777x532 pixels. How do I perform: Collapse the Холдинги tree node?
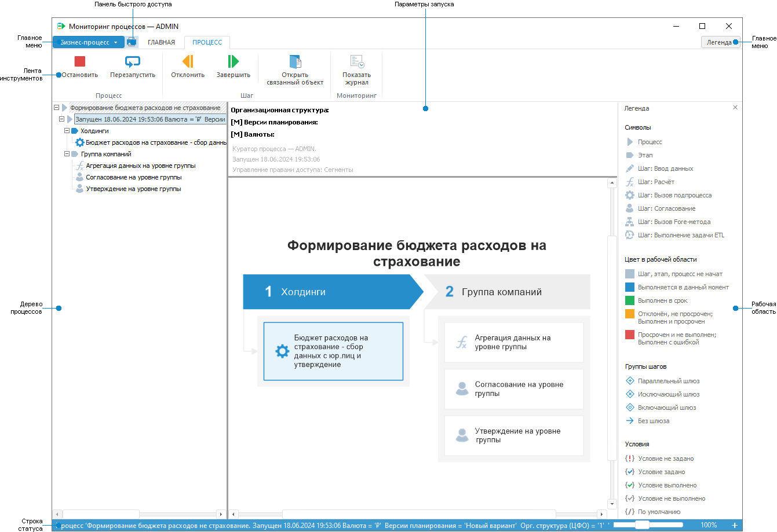67,131
